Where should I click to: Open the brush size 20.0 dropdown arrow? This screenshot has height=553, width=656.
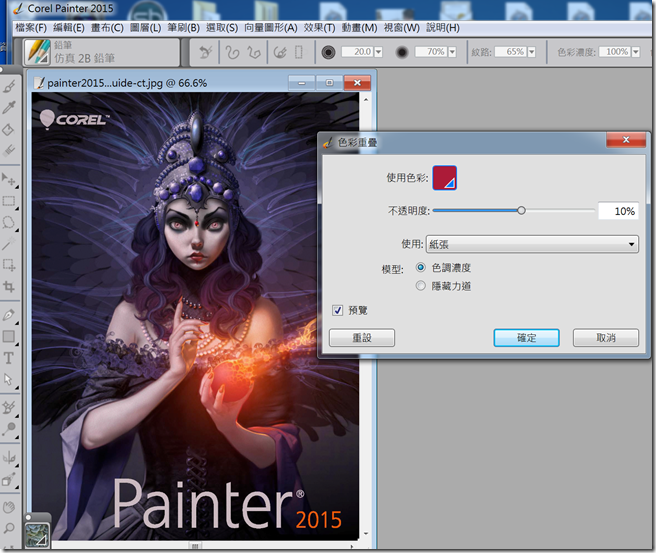(x=378, y=52)
